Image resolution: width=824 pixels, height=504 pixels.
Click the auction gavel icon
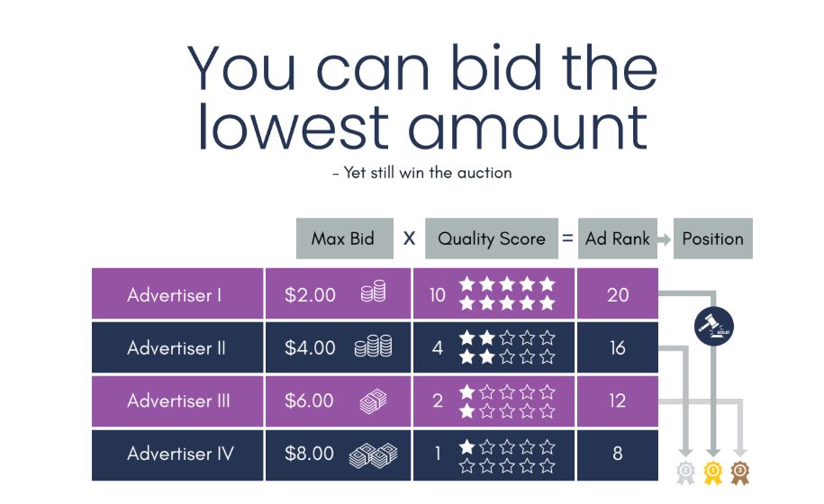pos(713,326)
